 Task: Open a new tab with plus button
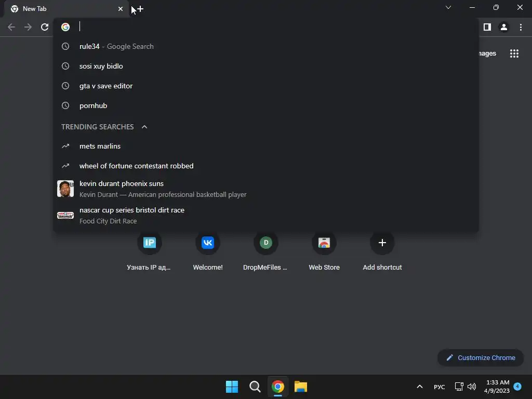click(140, 9)
